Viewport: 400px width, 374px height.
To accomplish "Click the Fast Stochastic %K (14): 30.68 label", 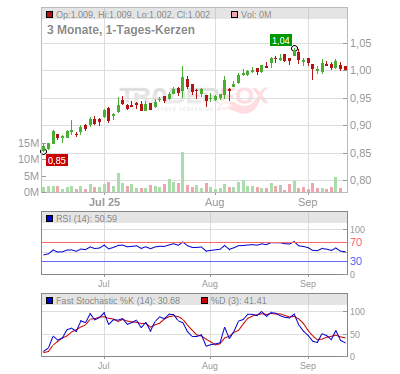I will (x=118, y=301).
